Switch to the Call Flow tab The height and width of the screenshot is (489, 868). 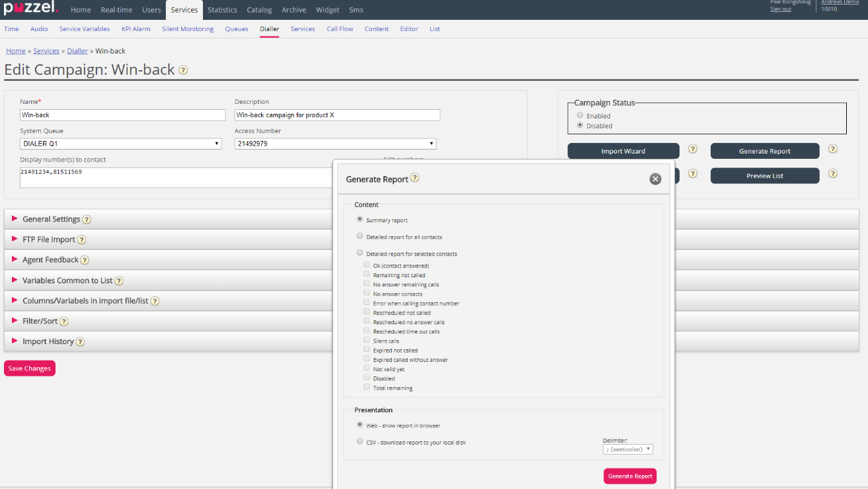(x=340, y=29)
